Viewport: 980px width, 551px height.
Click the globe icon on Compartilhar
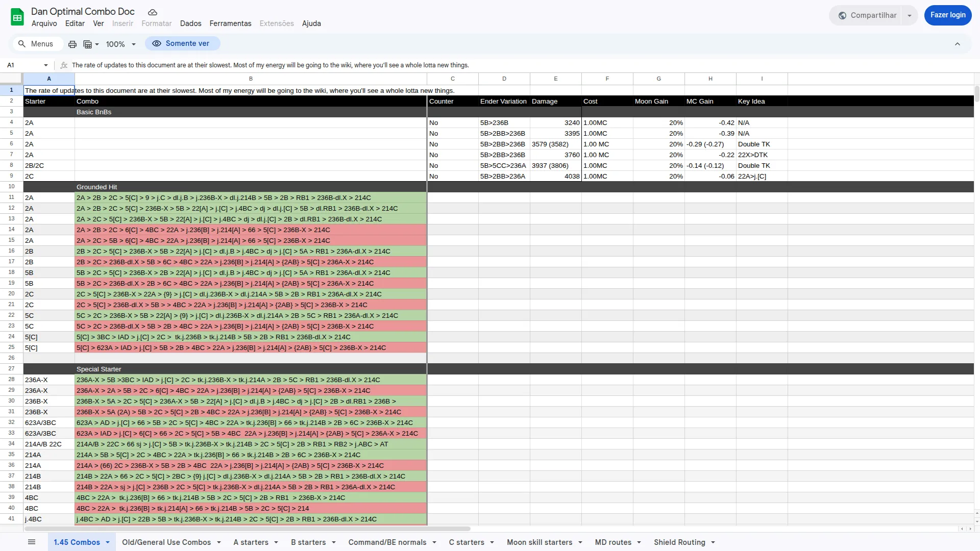point(842,15)
